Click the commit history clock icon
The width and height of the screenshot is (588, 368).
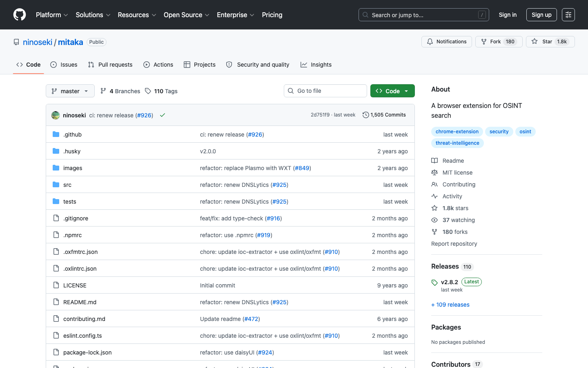pyautogui.click(x=366, y=115)
